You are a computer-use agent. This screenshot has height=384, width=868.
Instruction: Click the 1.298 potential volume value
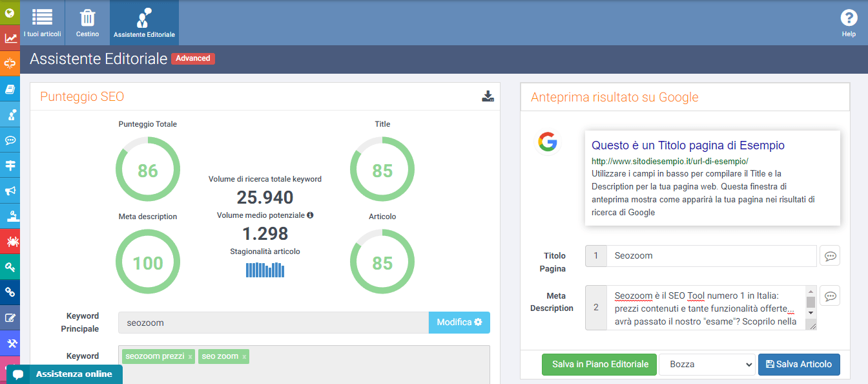(x=265, y=233)
